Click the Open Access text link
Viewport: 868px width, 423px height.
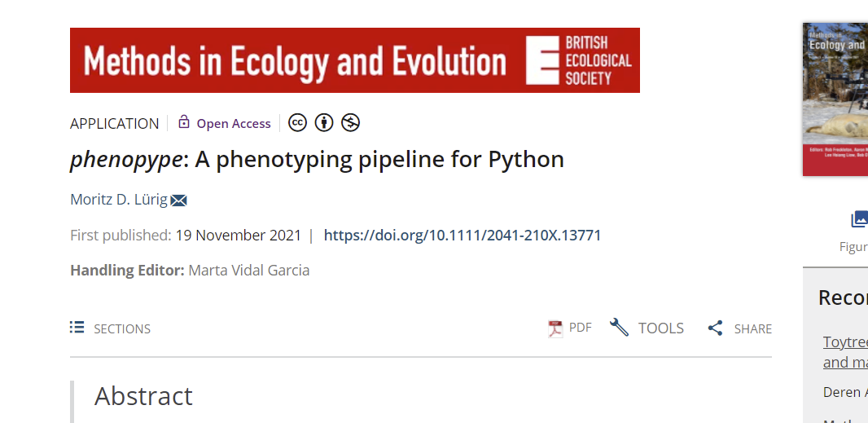234,123
